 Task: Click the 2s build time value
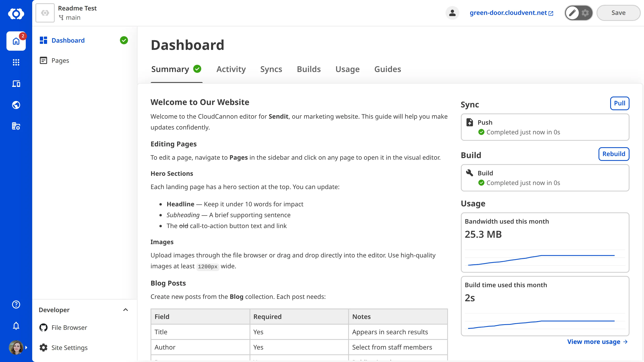coord(470,298)
